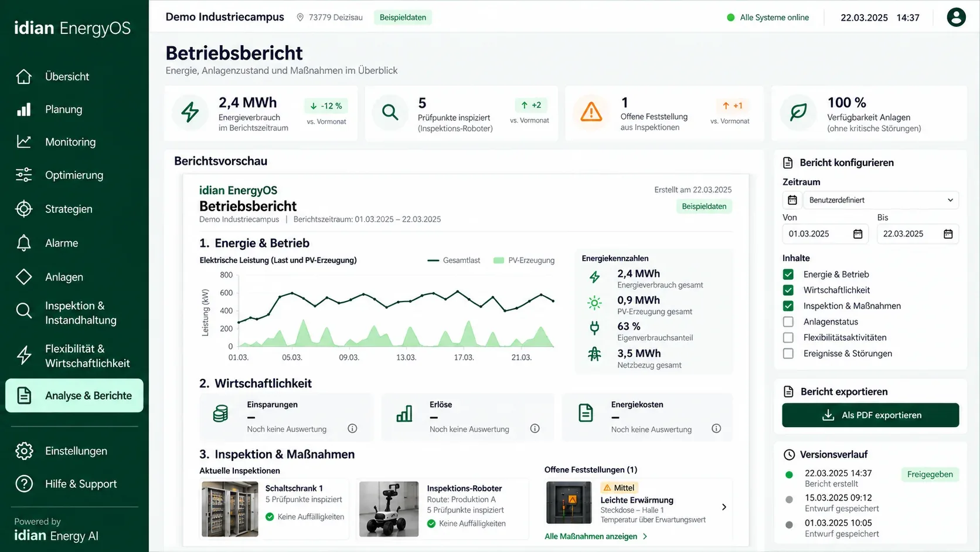Click the Von date field 01.03.2025
980x552 pixels.
pyautogui.click(x=825, y=234)
